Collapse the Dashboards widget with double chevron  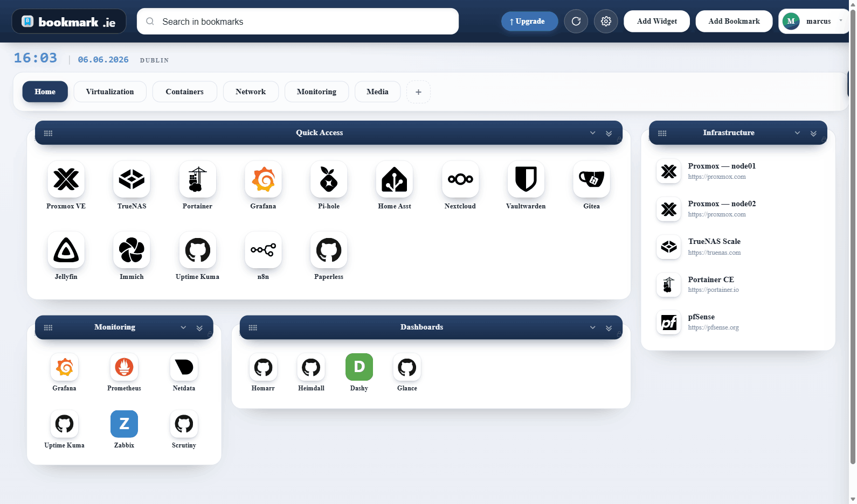point(609,328)
